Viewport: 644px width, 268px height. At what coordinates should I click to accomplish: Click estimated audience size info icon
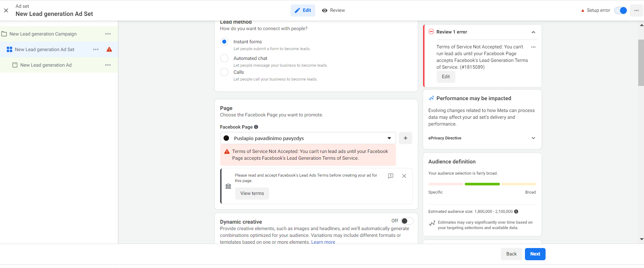pos(516,211)
